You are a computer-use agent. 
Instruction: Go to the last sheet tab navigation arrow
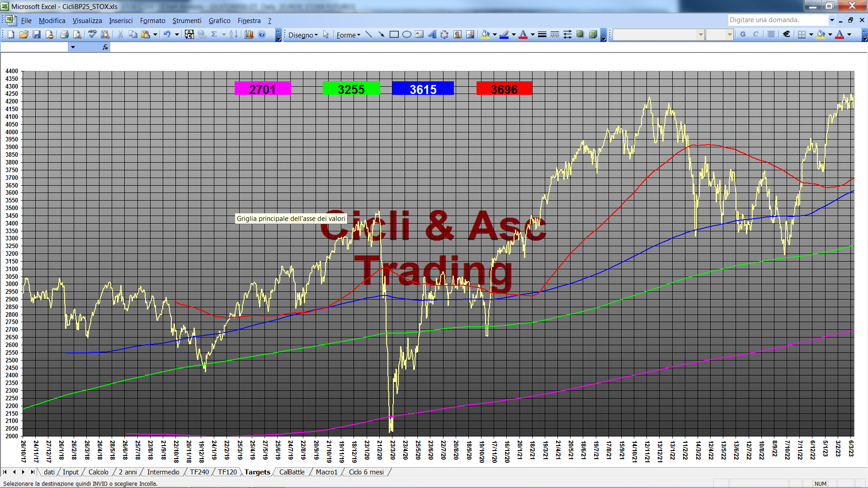point(32,472)
